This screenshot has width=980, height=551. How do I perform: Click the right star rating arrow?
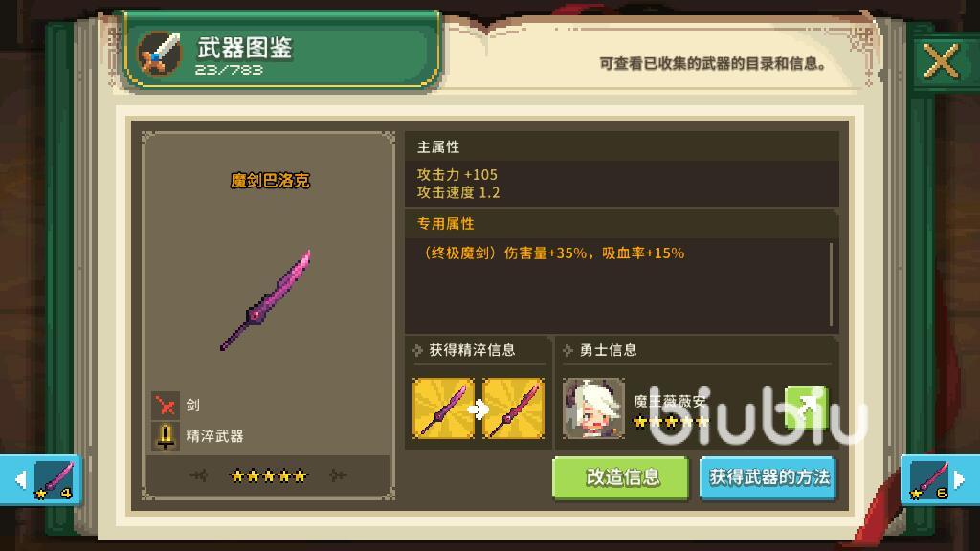[338, 476]
